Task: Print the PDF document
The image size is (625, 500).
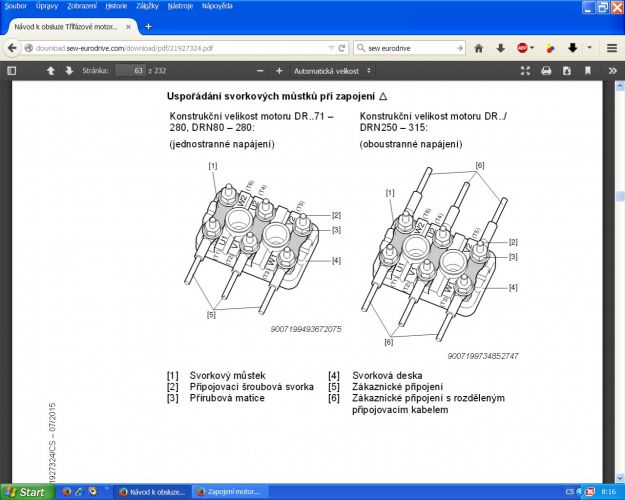Action: click(x=546, y=71)
